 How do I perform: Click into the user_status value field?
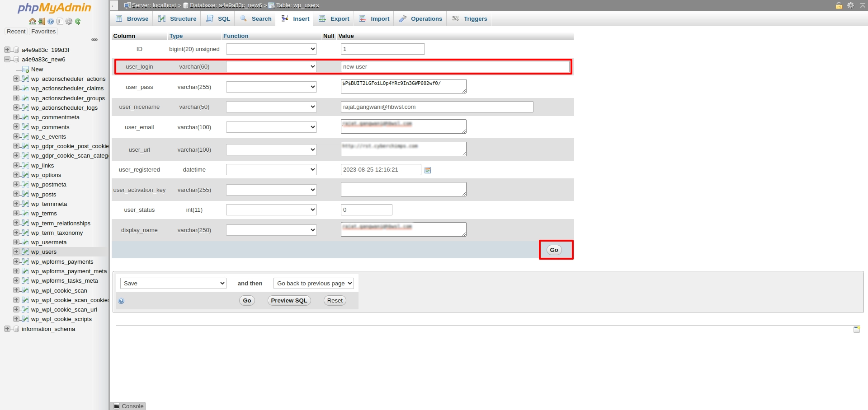coord(367,210)
